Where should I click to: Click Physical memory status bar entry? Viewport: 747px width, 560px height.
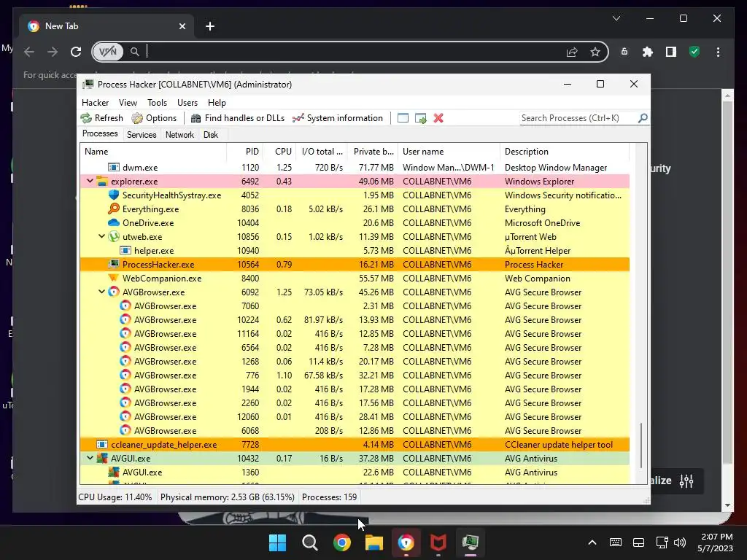click(228, 497)
